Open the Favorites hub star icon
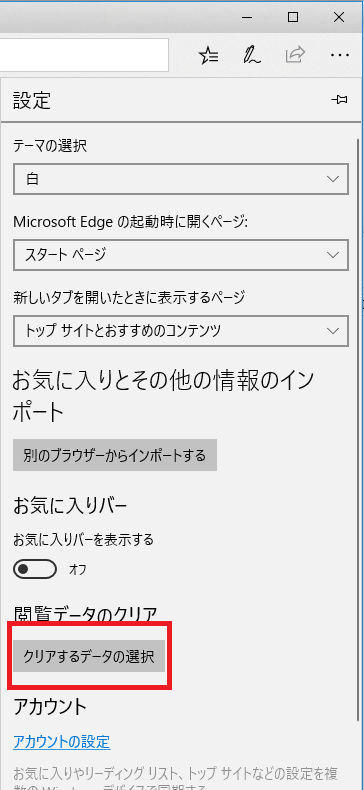 [x=208, y=55]
